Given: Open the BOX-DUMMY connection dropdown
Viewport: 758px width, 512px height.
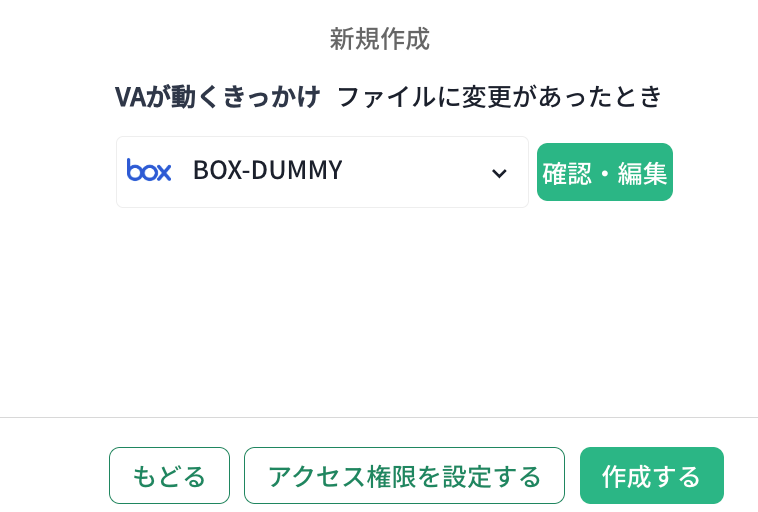Looking at the screenshot, I should (322, 172).
